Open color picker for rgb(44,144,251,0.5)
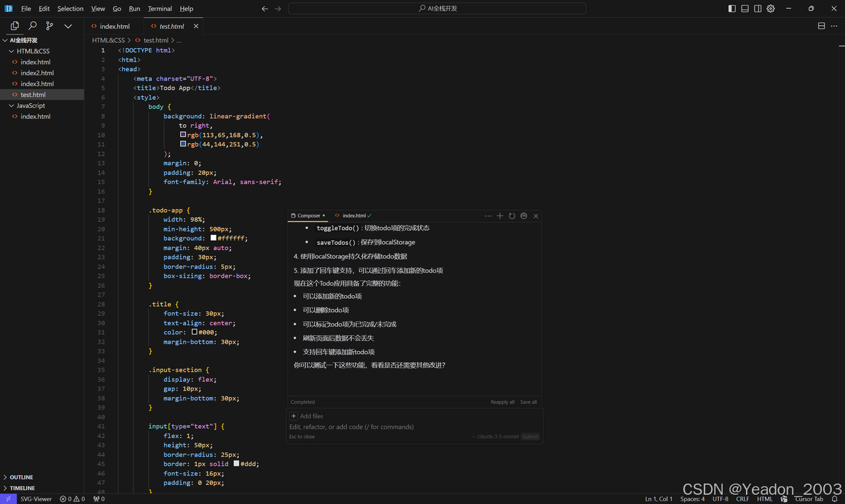Image resolution: width=845 pixels, height=504 pixels. point(183,143)
